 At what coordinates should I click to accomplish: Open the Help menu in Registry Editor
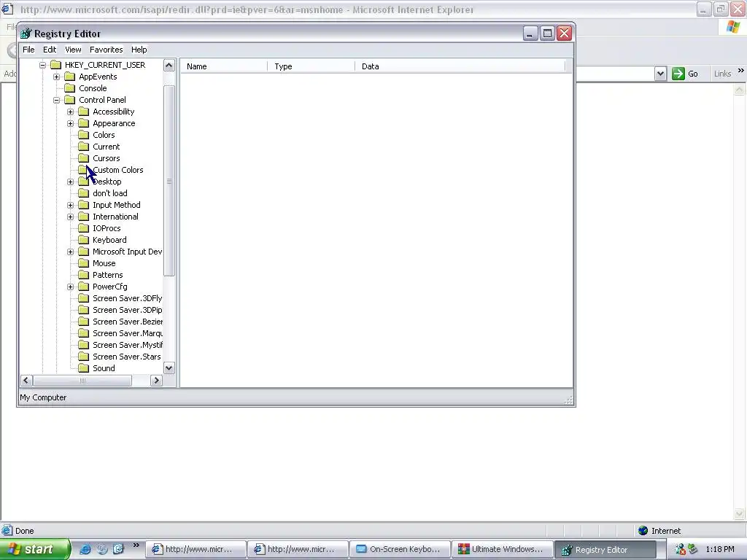point(139,50)
